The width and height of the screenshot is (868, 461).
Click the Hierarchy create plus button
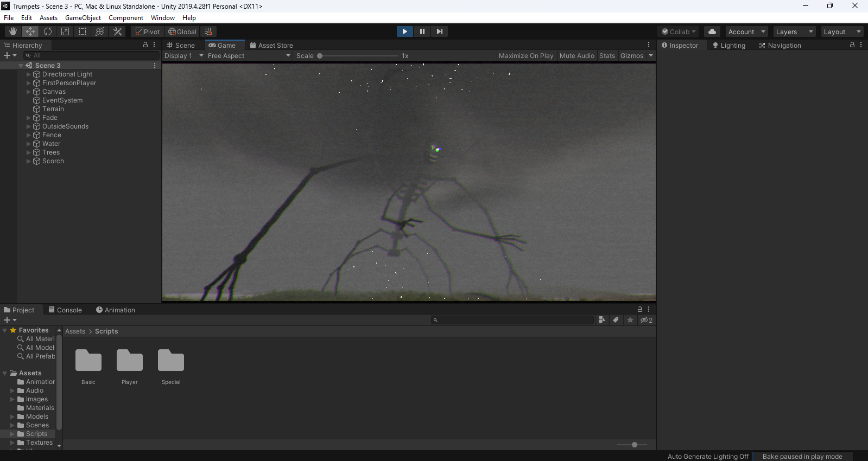pos(10,55)
